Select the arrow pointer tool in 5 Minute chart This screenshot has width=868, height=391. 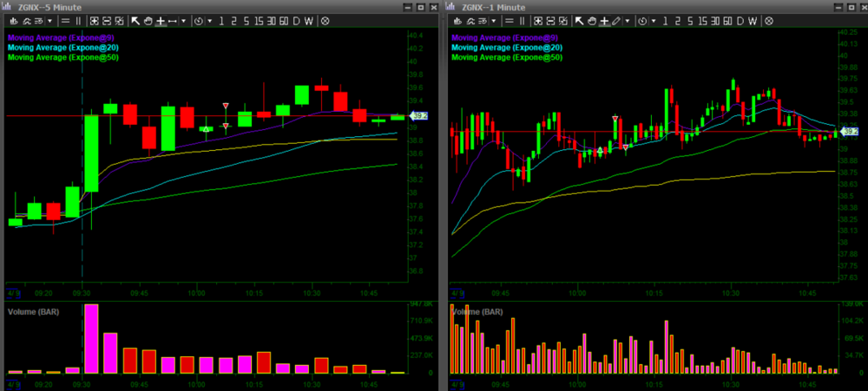point(136,20)
